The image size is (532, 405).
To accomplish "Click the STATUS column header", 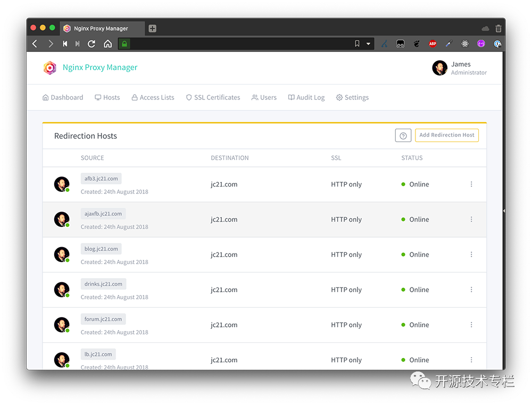I will pyautogui.click(x=412, y=158).
